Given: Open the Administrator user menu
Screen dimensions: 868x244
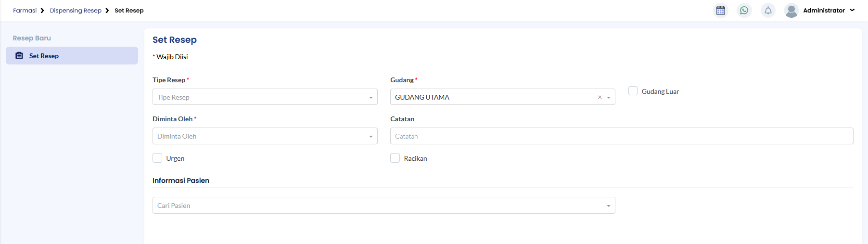Looking at the screenshot, I should (852, 10).
